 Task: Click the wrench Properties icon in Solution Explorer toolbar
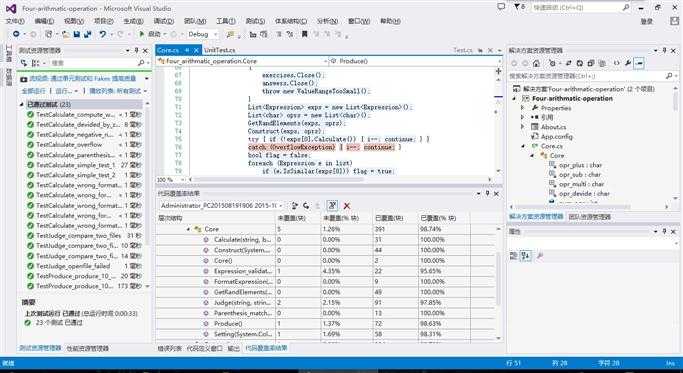628,64
